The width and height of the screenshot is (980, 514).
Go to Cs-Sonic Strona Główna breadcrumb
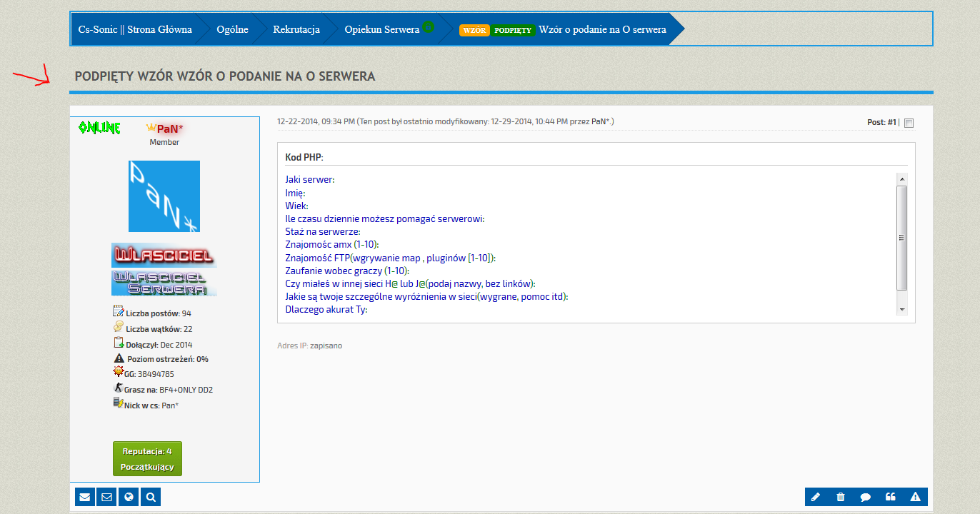pyautogui.click(x=135, y=29)
